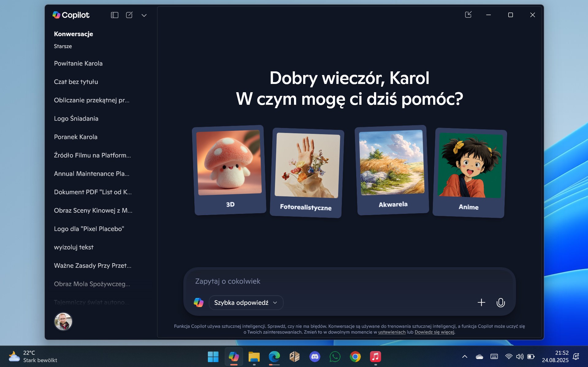Click the plus attach icon

(481, 303)
